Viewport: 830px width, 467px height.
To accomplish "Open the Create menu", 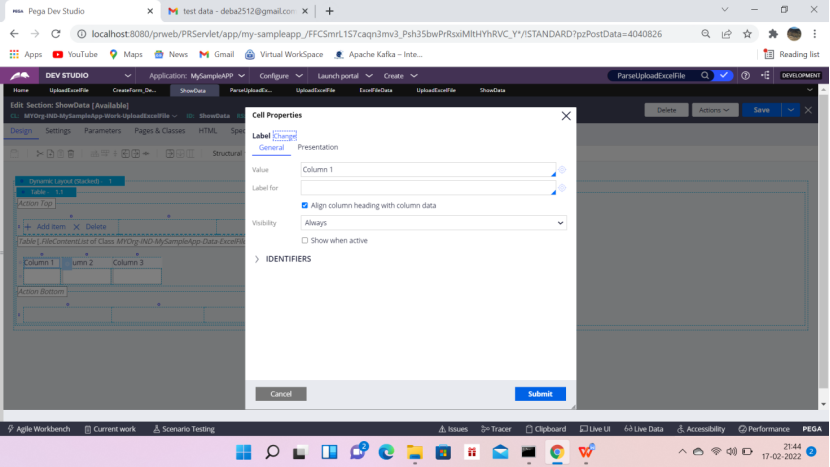I will point(400,76).
